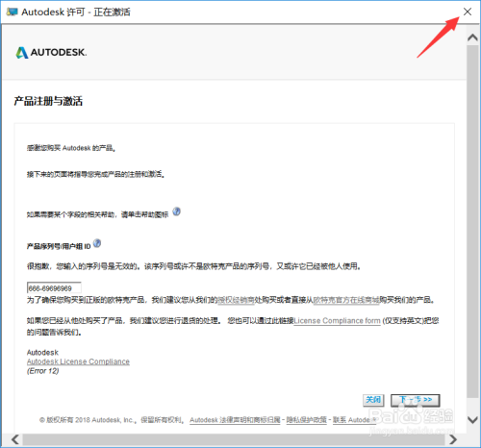Click the 关闭 button
The height and width of the screenshot is (448, 481).
tap(373, 400)
